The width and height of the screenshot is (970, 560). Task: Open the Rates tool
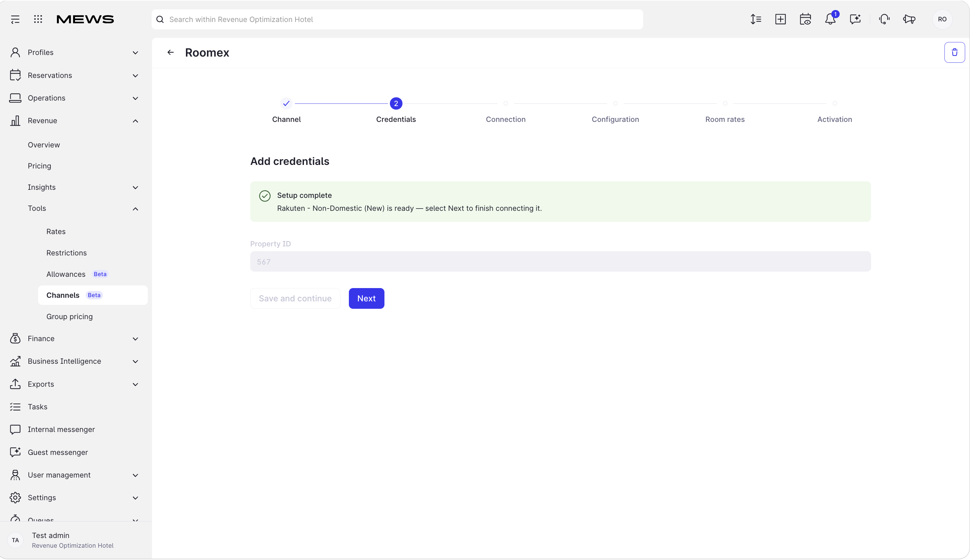pyautogui.click(x=56, y=232)
